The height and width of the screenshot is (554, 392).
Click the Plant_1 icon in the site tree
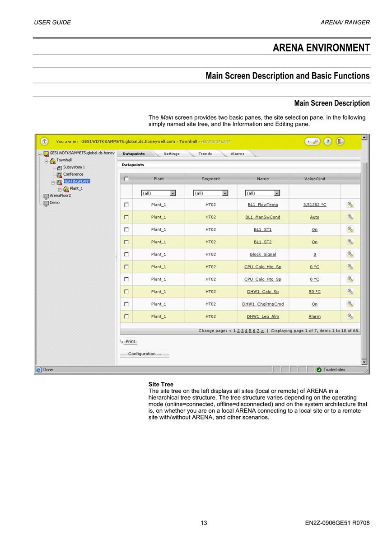pos(66,189)
